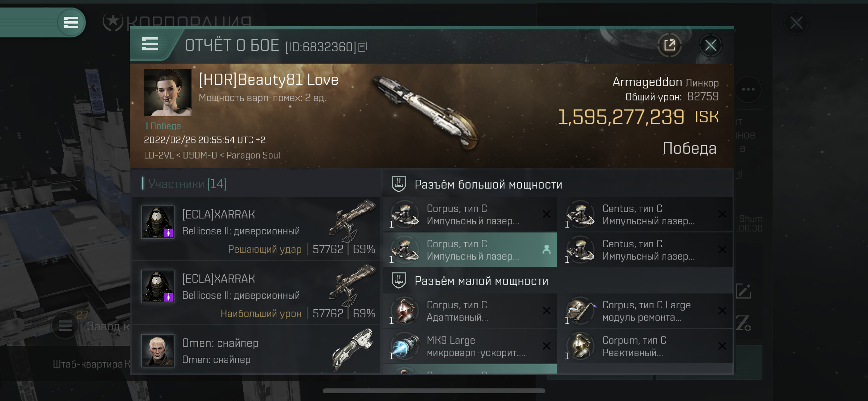Select second Centus type C pulse laser
The image size is (868, 401).
(x=645, y=250)
